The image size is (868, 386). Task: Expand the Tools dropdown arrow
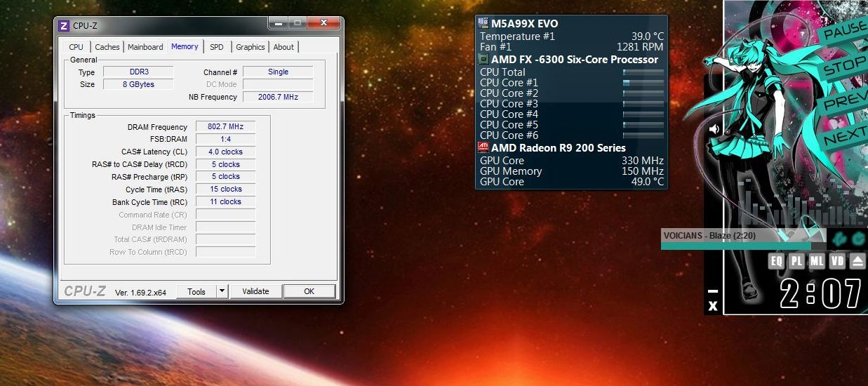click(222, 291)
